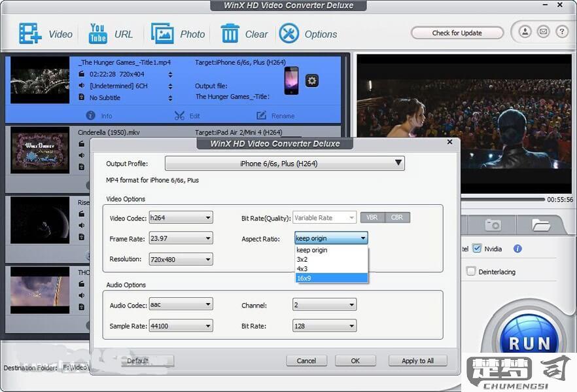Click the video stream selector arrows for Hunger Games

click(170, 75)
